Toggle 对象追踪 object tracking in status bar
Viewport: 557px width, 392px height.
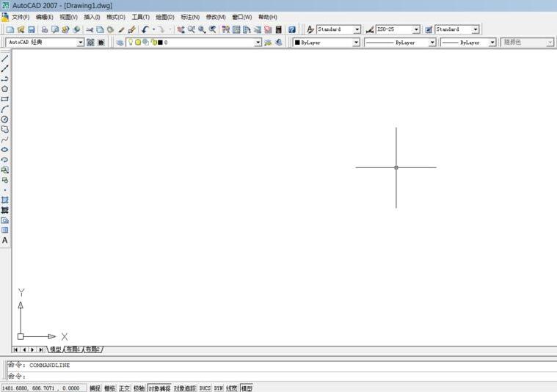point(185,388)
